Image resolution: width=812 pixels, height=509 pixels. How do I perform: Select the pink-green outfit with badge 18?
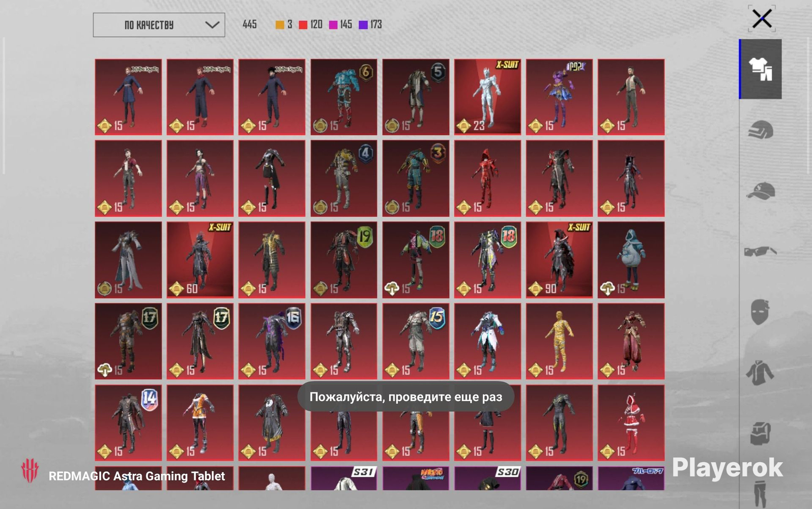416,260
